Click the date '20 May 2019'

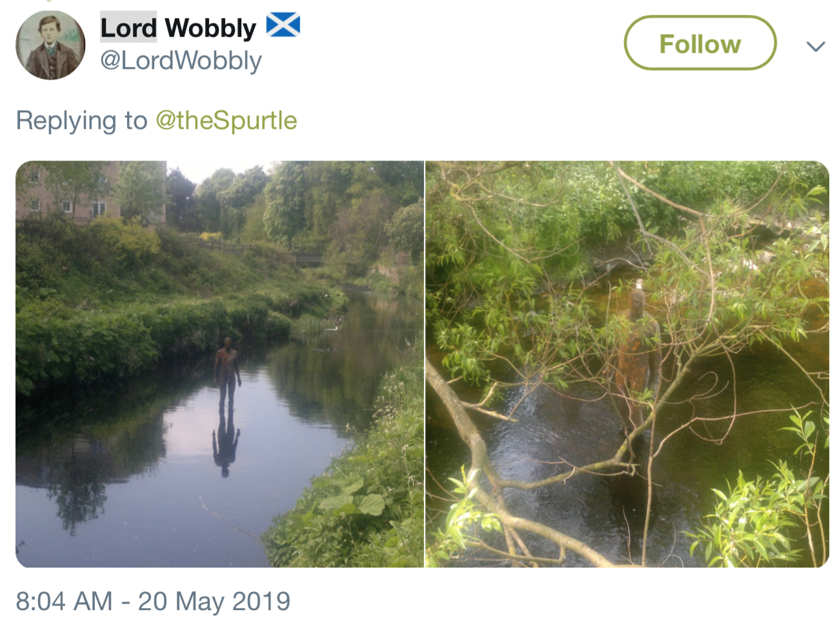pos(214,601)
